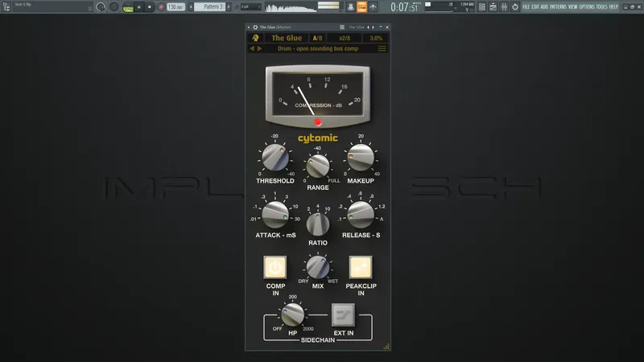Open the plugin options gear in The Glue title bar

click(x=255, y=27)
